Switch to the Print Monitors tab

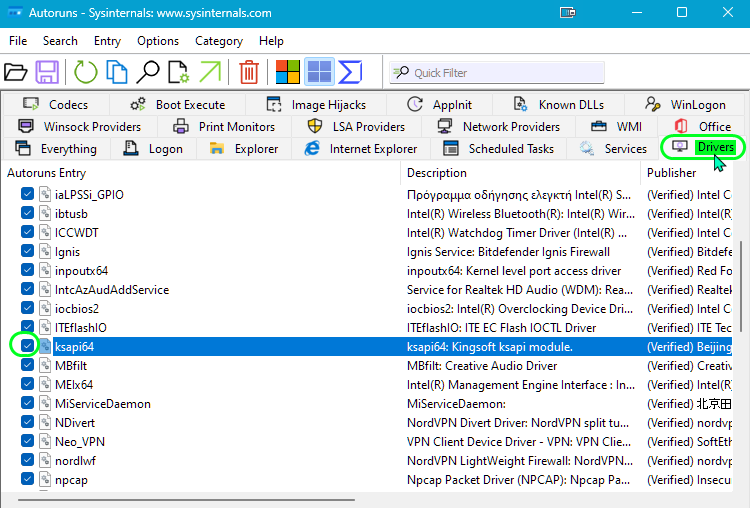click(224, 126)
